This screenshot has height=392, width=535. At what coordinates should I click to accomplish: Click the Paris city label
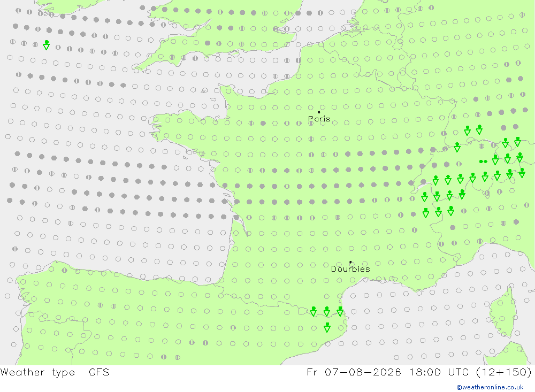point(319,119)
